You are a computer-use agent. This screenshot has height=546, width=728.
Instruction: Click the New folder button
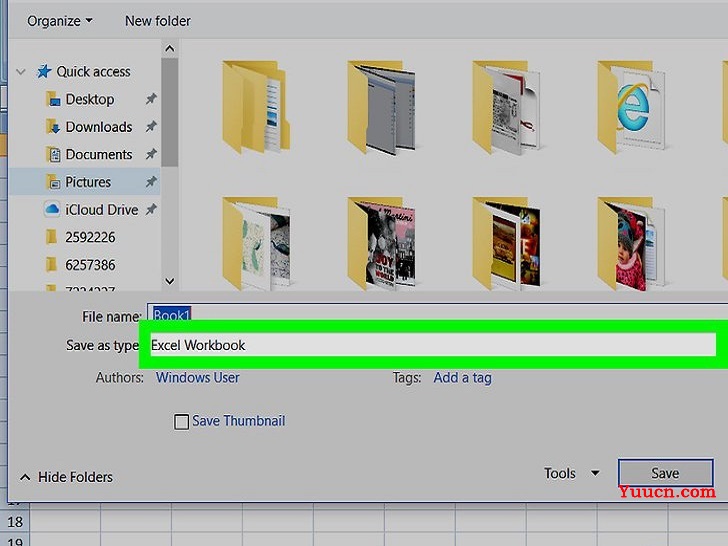pyautogui.click(x=158, y=21)
